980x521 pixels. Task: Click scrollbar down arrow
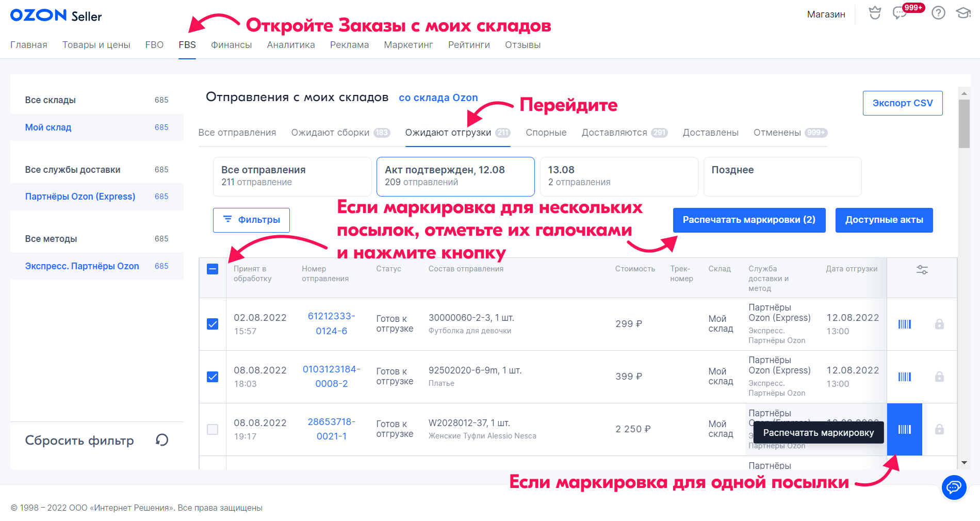(964, 463)
